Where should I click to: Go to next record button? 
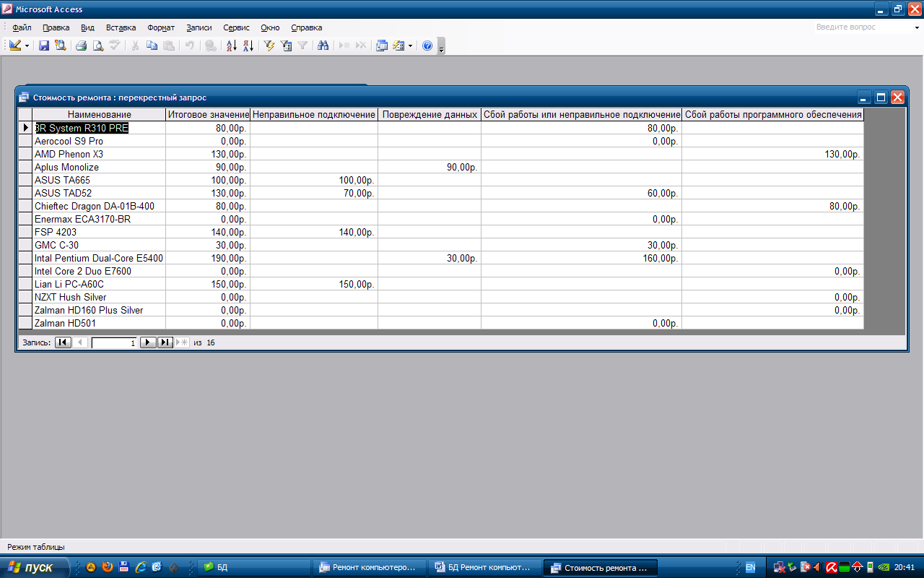pyautogui.click(x=148, y=342)
